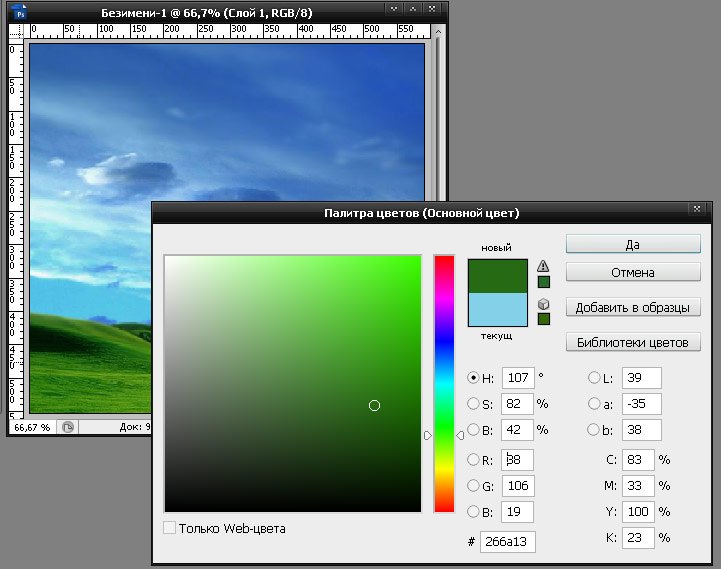
Task: Click the gamut warning triangle icon
Action: point(544,266)
